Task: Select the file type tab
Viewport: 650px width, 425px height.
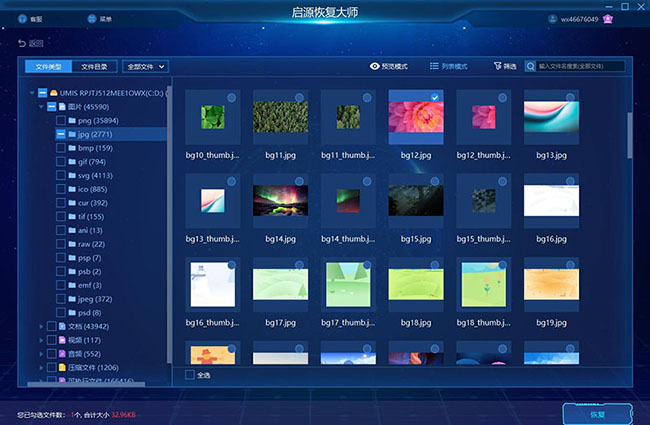Action: 49,67
